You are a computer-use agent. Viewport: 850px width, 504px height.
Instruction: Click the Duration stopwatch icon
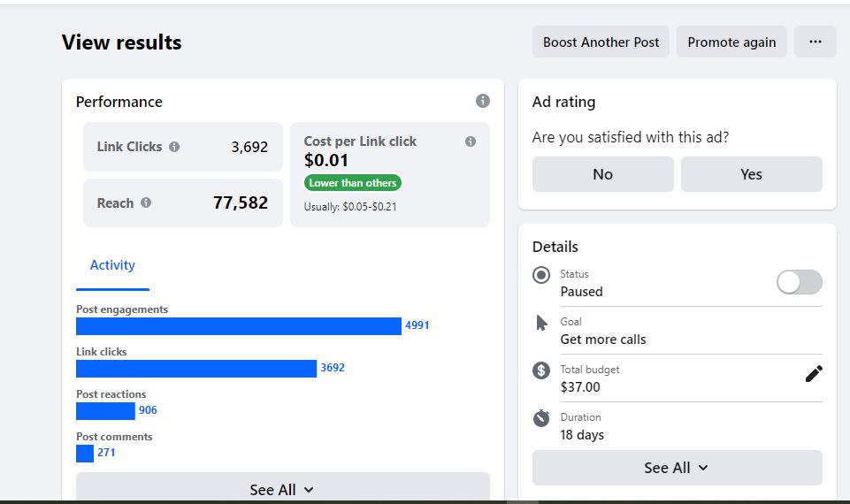(541, 418)
